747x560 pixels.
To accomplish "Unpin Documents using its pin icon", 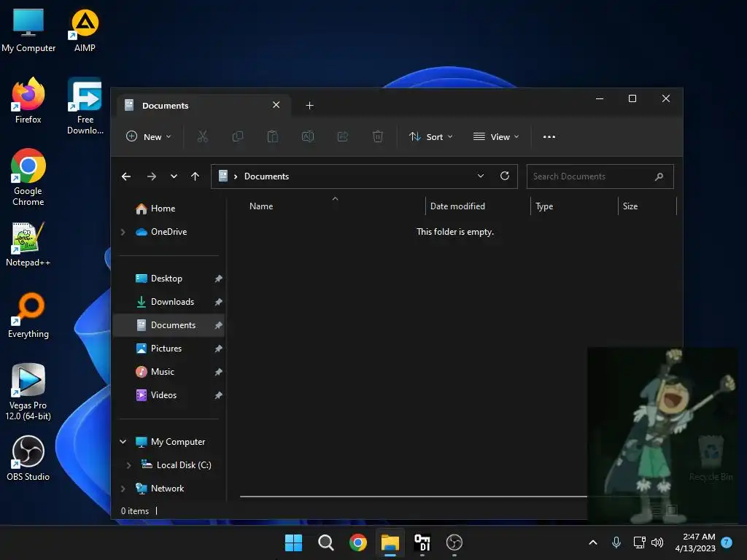I will (x=218, y=325).
